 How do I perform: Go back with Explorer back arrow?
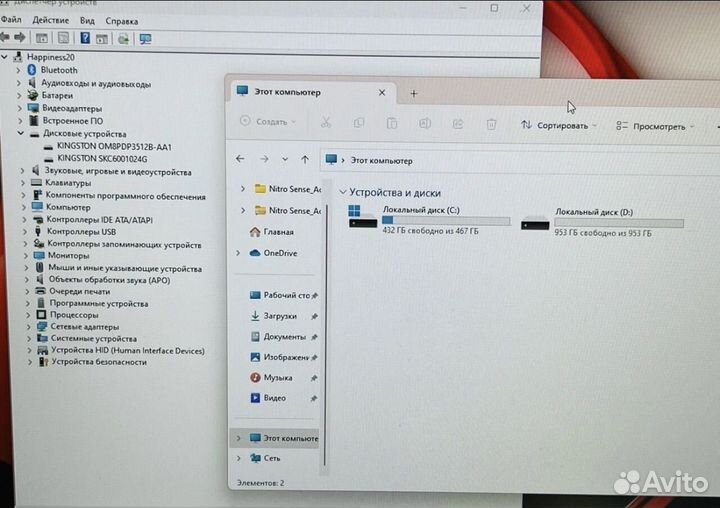(x=240, y=158)
